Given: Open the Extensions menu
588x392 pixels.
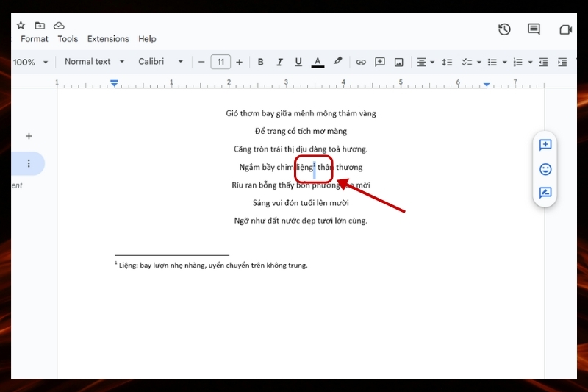Looking at the screenshot, I should point(108,39).
